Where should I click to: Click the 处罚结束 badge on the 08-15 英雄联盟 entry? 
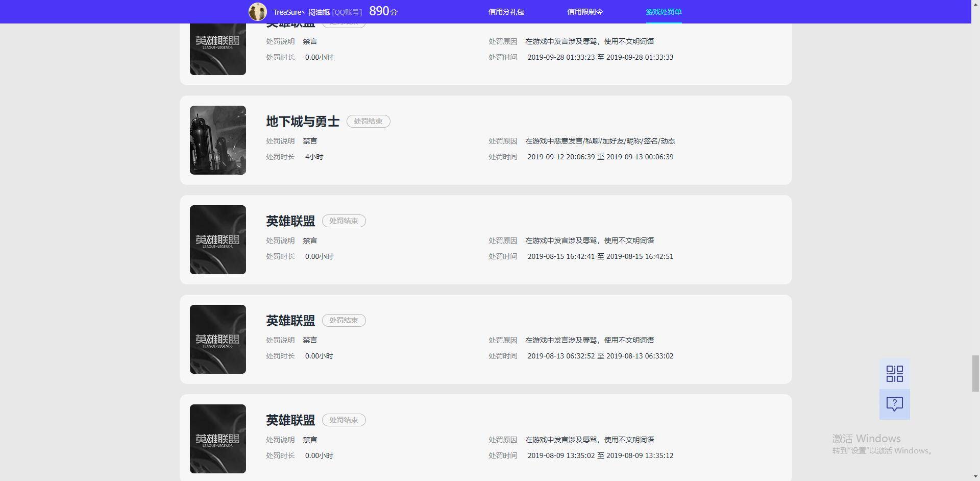pos(344,221)
